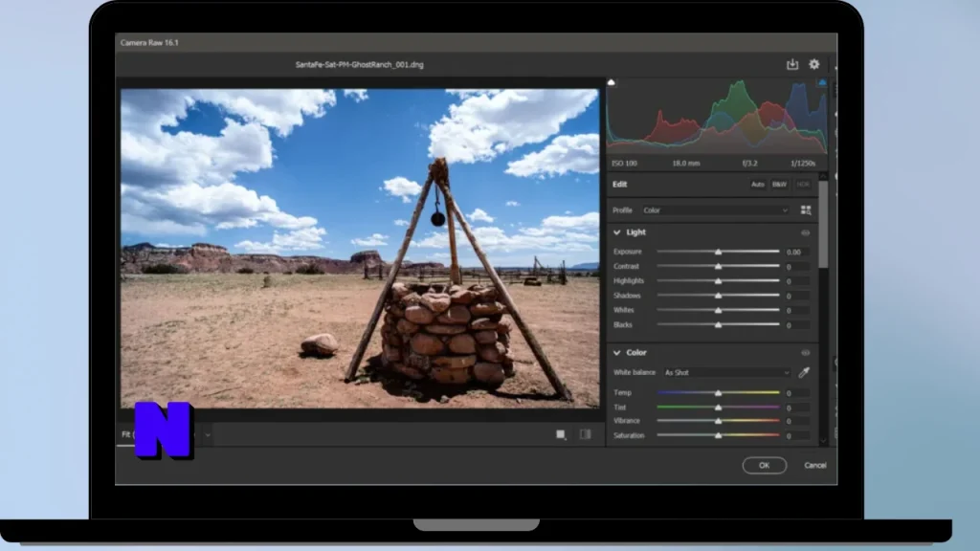Toggle the highlight clipping warning in the histogram
This screenshot has width=980, height=551.
coord(822,82)
